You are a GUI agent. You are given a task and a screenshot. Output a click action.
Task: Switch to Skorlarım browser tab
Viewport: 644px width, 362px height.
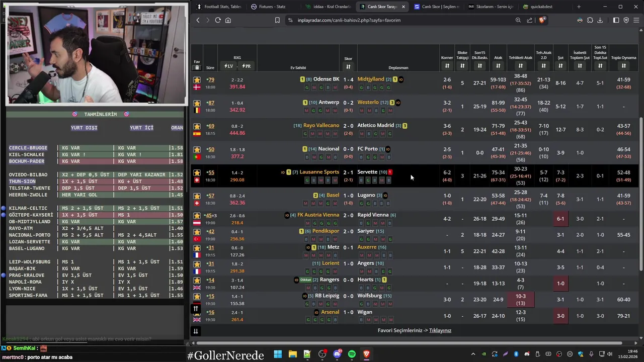click(491, 7)
